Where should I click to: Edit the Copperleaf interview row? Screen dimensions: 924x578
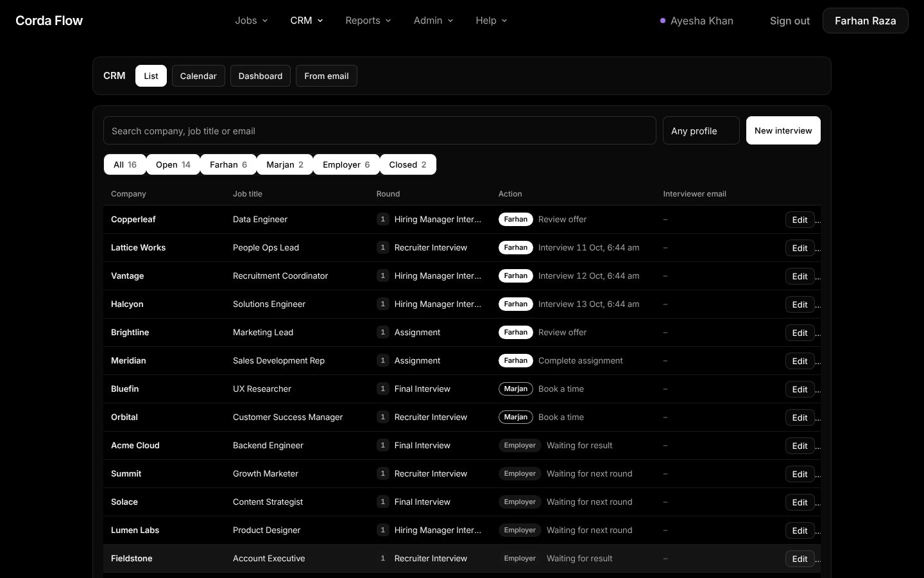click(x=800, y=220)
